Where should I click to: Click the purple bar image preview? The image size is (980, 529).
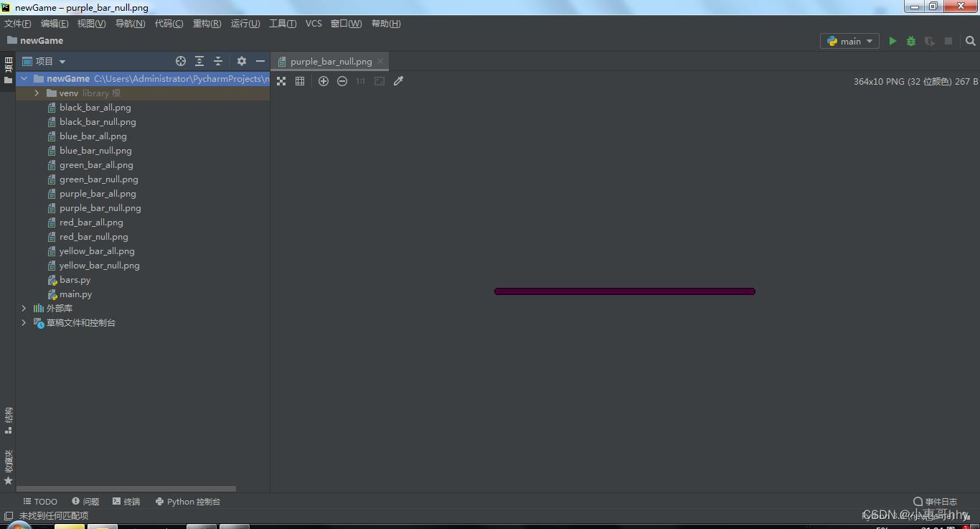coord(625,291)
